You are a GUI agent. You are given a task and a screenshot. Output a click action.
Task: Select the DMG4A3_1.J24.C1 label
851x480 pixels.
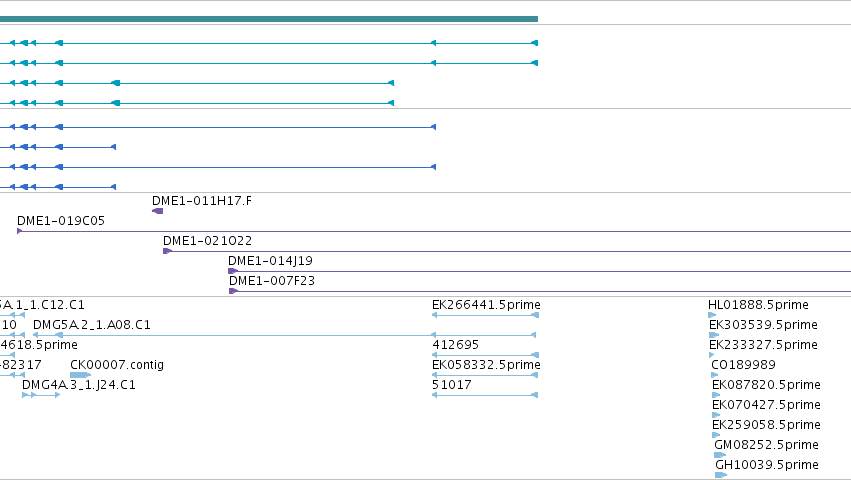click(79, 385)
